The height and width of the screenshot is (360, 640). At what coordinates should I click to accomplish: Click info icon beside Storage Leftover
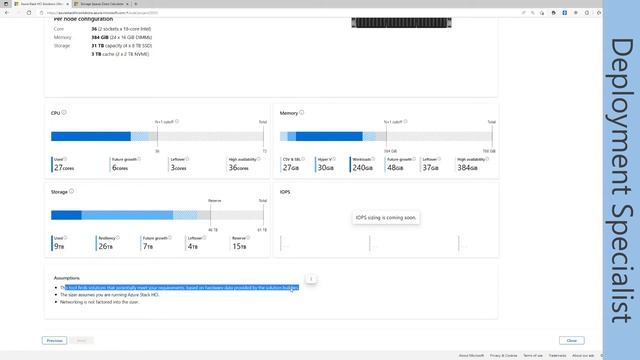(204, 238)
